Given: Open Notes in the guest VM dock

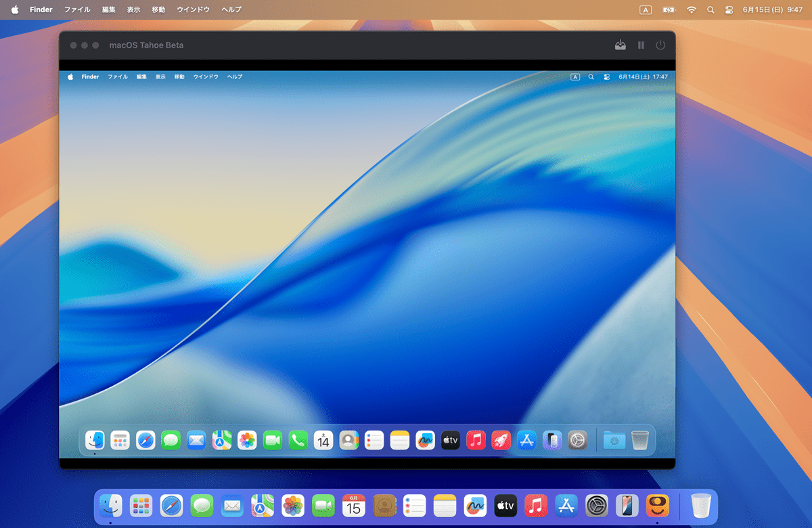Looking at the screenshot, I should tap(400, 441).
